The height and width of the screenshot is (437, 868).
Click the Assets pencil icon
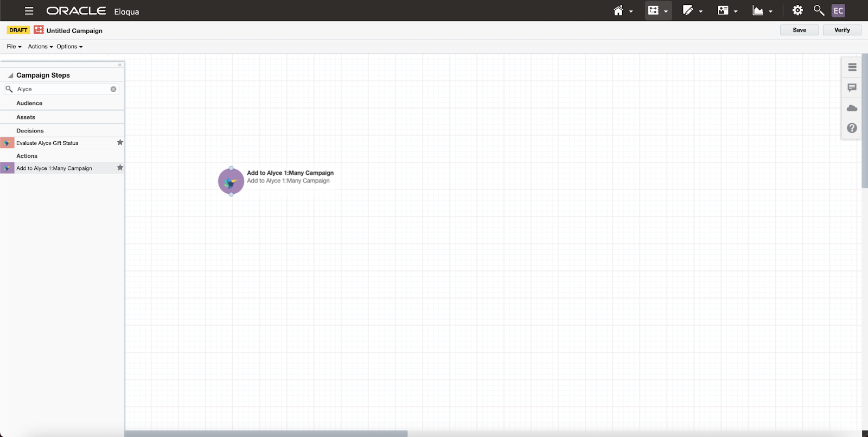click(688, 10)
